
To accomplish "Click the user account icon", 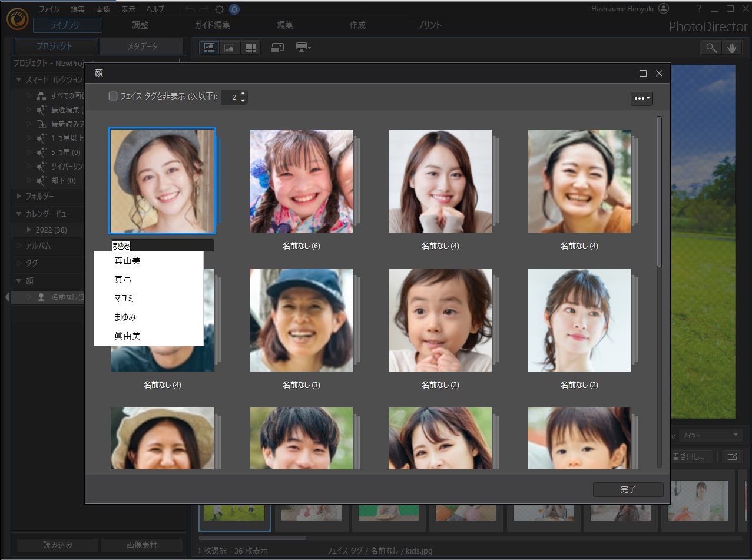I will [x=664, y=9].
